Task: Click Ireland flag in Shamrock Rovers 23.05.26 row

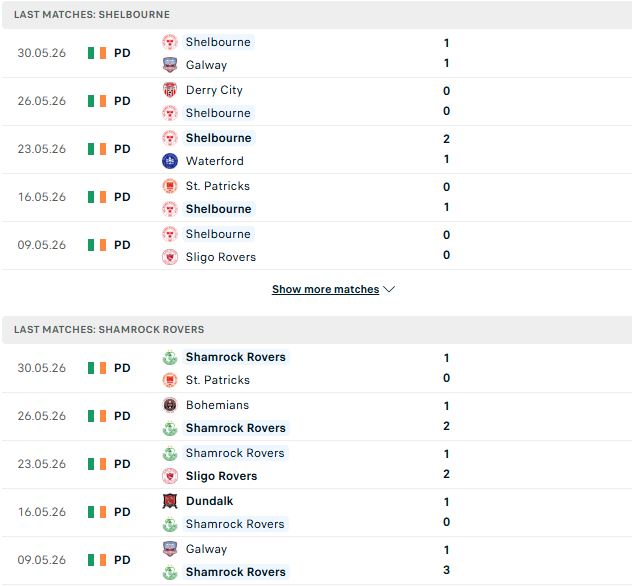Action: pos(97,464)
